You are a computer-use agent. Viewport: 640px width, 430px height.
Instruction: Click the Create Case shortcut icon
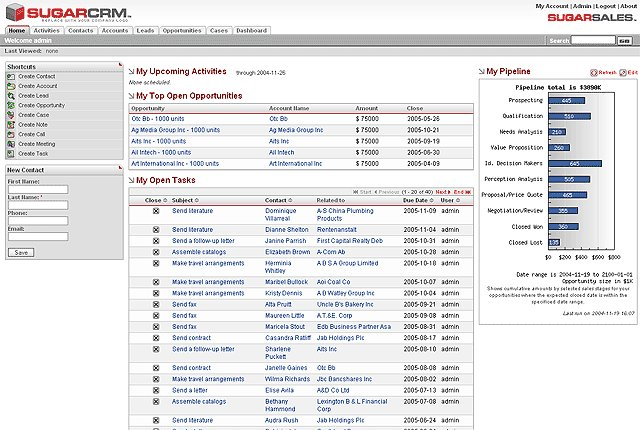tap(11, 115)
